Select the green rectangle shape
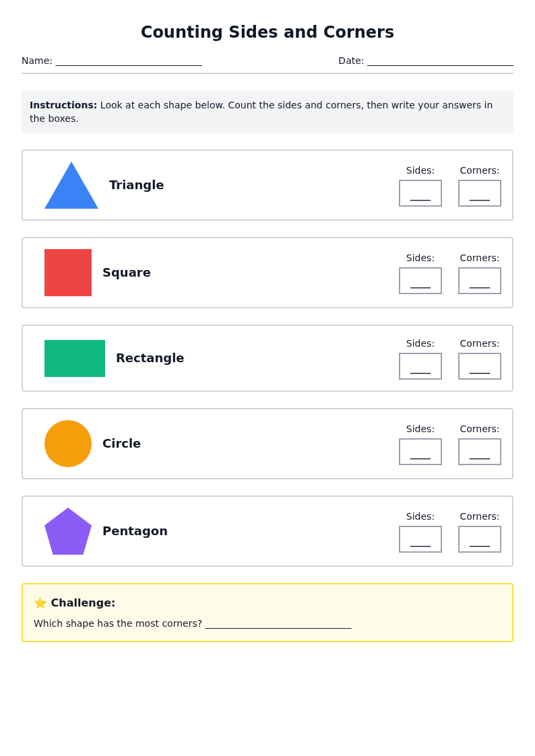 tap(75, 358)
